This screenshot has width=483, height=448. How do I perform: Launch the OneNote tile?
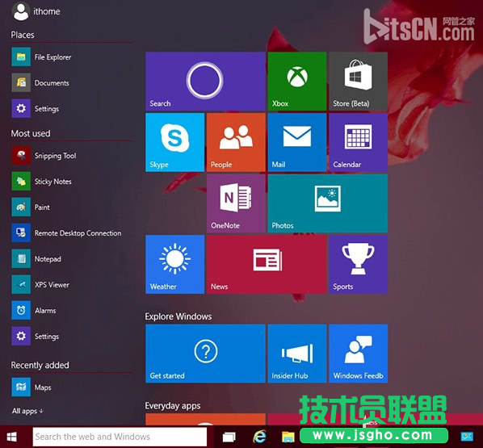236,203
